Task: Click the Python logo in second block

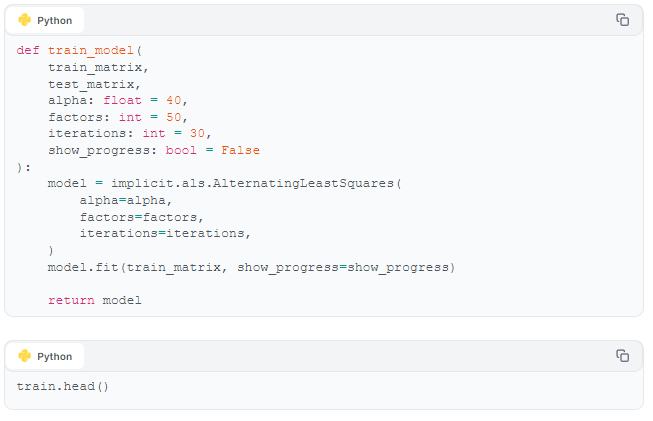Action: pos(25,356)
